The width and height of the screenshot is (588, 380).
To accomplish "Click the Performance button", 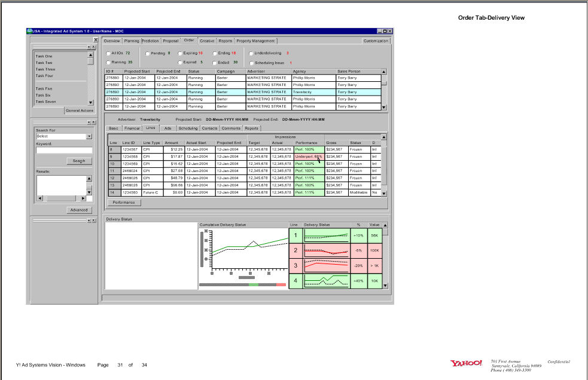I will coord(124,203).
